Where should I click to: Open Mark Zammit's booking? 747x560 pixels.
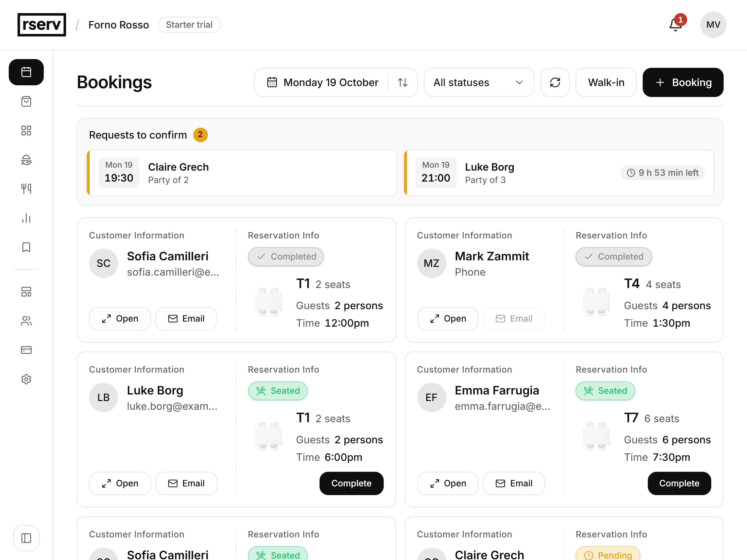point(448,319)
